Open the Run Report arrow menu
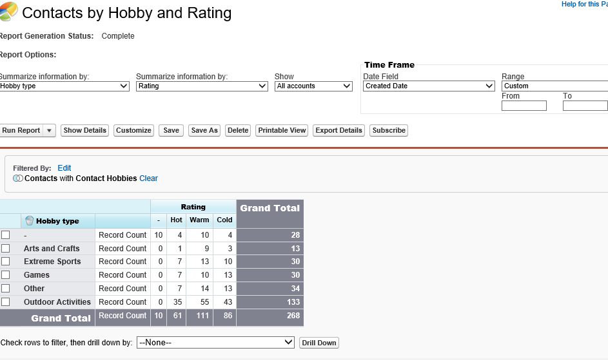Screen dimensions: 608x364 click(x=49, y=130)
